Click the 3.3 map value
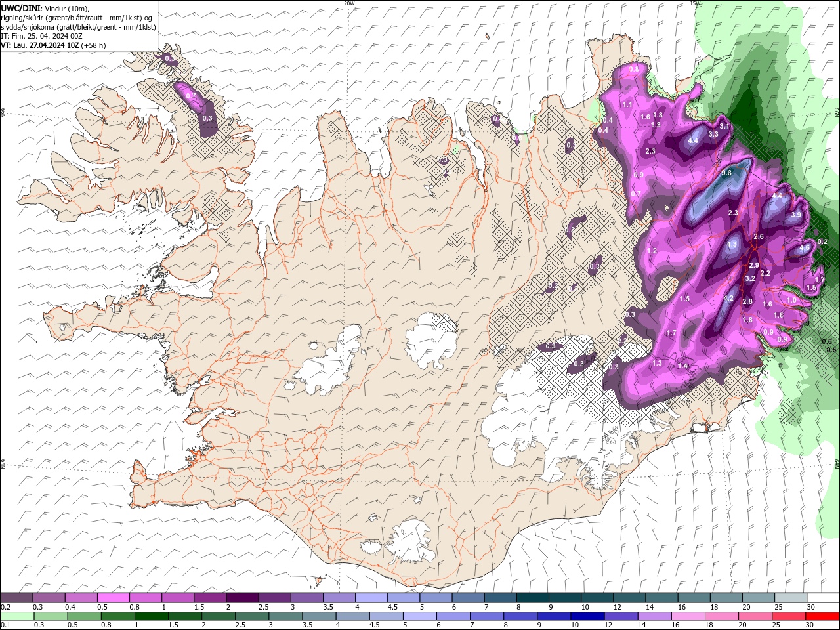This screenshot has height=630, width=840. [714, 134]
